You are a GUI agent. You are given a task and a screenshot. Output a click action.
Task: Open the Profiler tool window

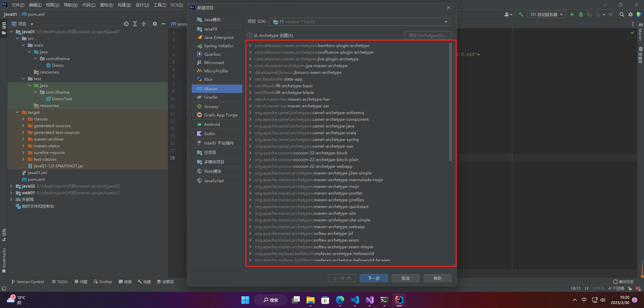click(103, 282)
